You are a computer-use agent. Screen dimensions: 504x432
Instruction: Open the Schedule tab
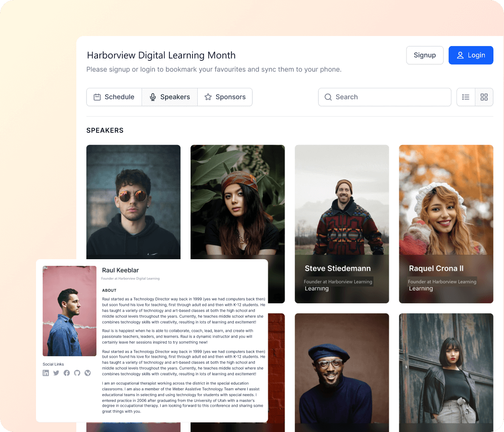[114, 97]
